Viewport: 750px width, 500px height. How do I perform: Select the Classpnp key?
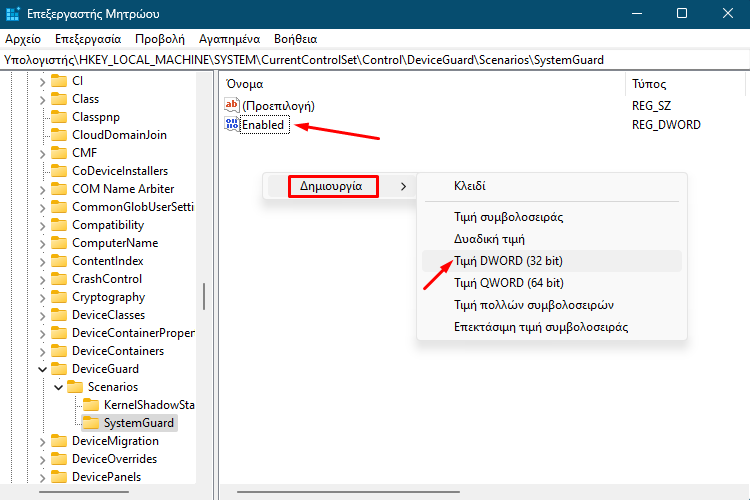pos(96,117)
